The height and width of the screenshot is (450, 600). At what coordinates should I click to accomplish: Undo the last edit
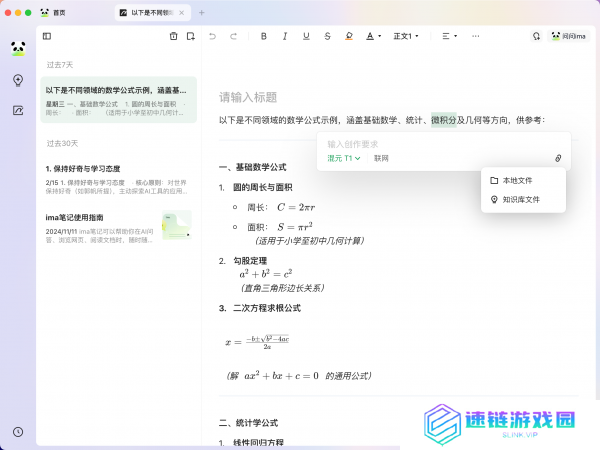pos(212,36)
